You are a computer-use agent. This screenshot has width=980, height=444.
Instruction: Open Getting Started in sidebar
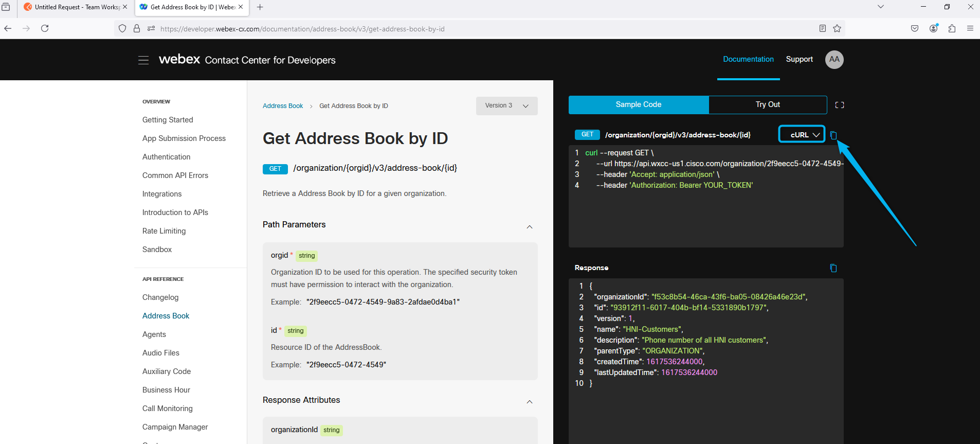point(168,120)
